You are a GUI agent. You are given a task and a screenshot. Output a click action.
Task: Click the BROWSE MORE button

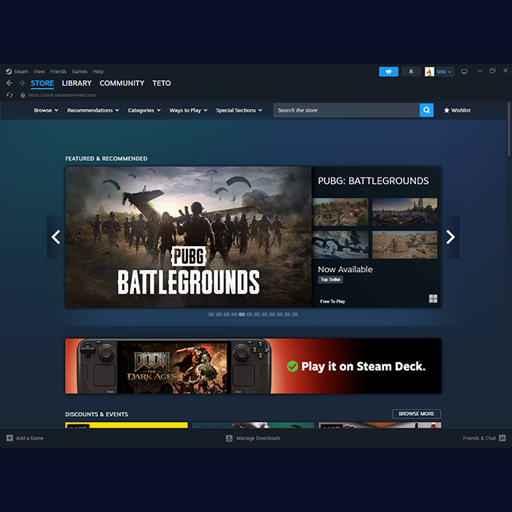pyautogui.click(x=417, y=414)
